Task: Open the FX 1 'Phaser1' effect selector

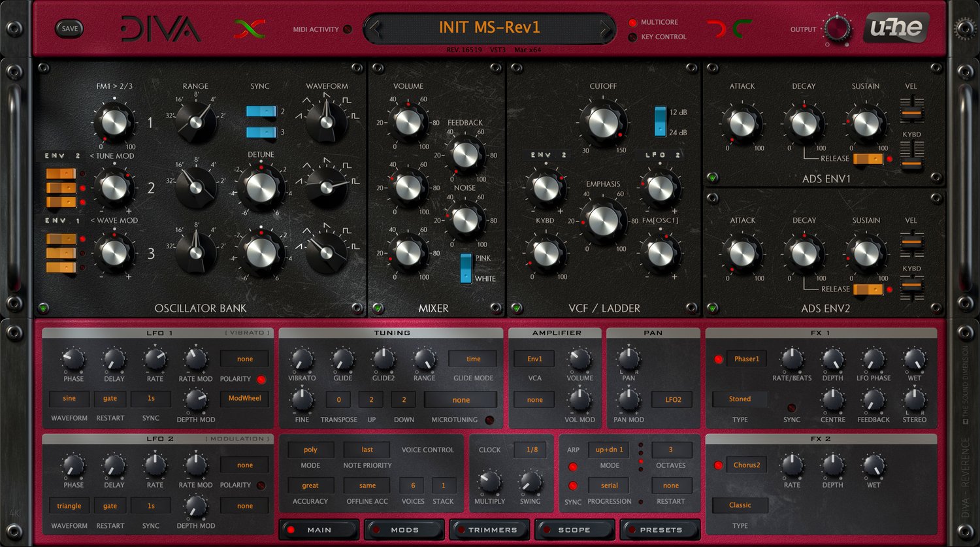Action: pyautogui.click(x=747, y=359)
